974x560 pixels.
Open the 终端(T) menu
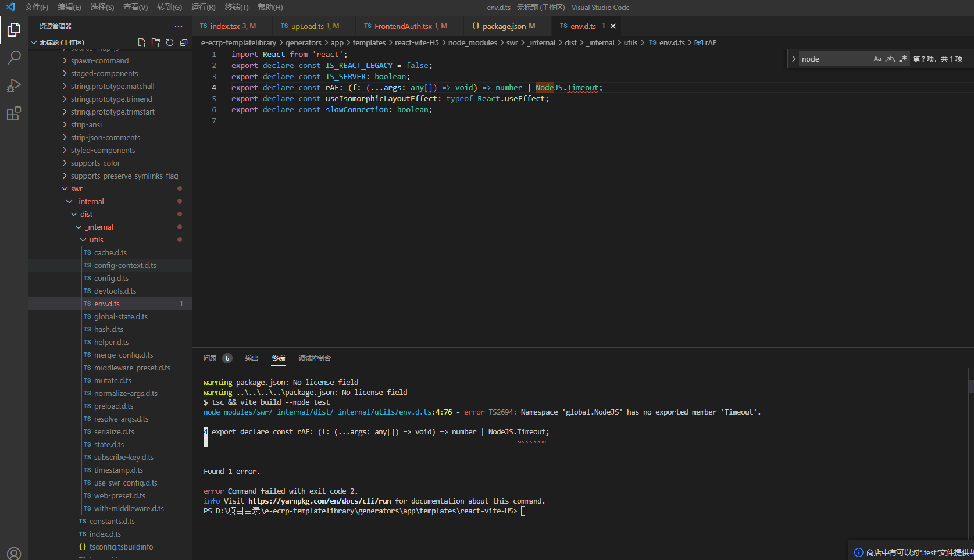click(x=236, y=7)
